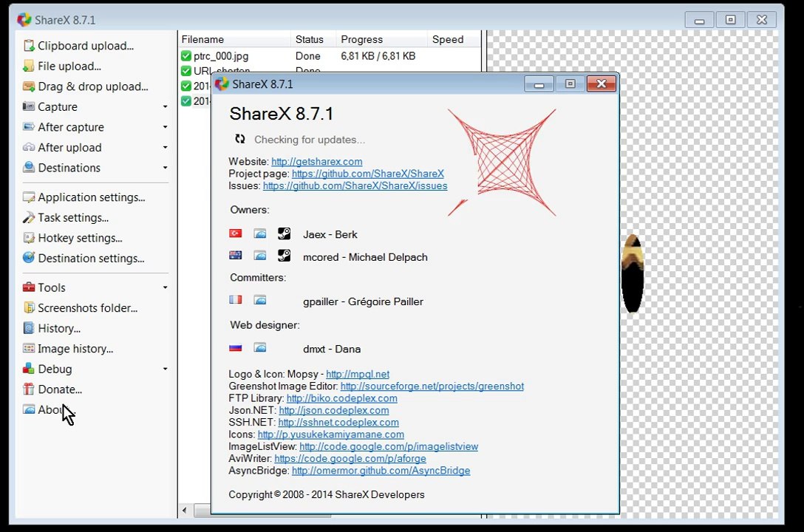Open the mpql.net logo credit link

point(358,374)
